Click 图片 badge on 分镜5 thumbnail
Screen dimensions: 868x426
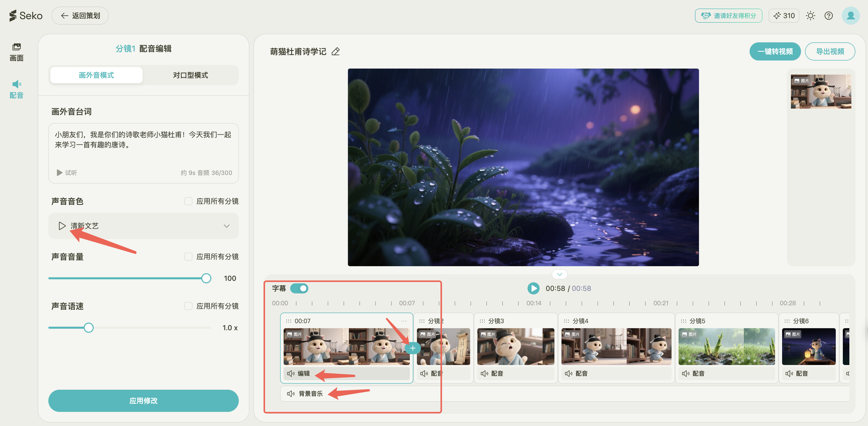(x=689, y=334)
